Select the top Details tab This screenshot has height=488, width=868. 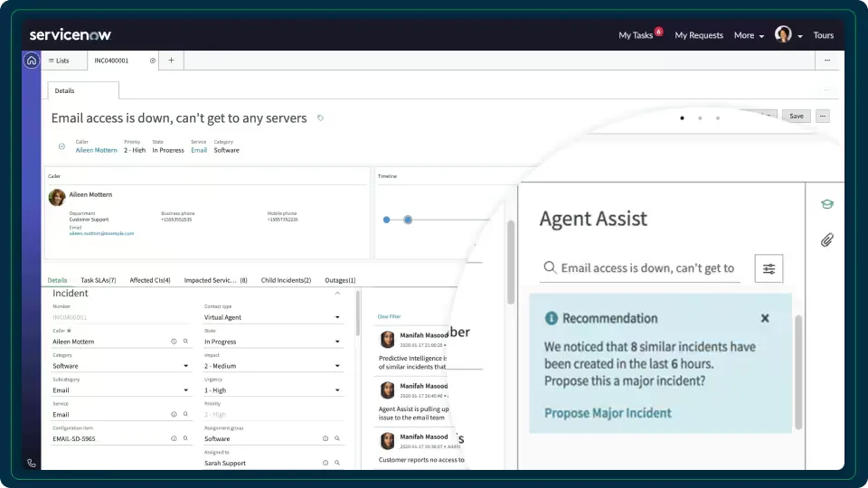[x=82, y=90]
